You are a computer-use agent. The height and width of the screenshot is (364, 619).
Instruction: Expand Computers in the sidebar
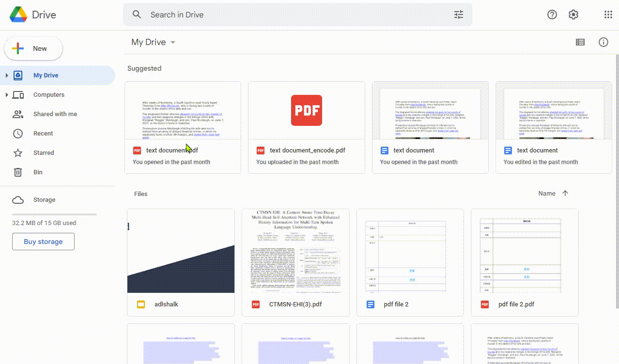point(7,94)
